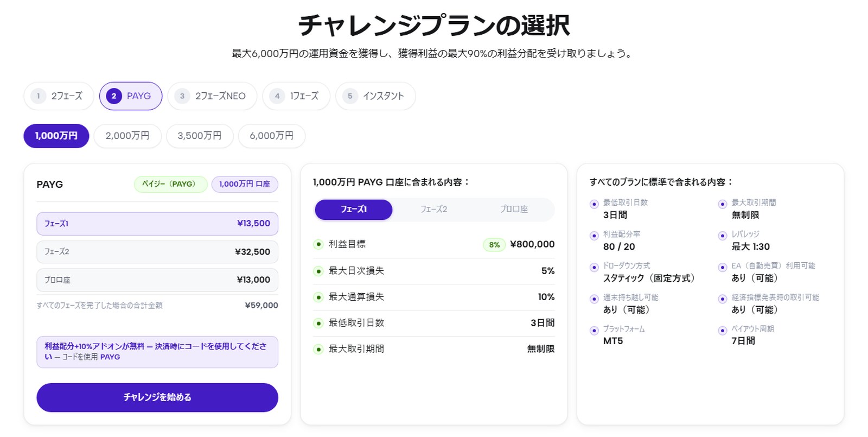This screenshot has width=868, height=437.
Task: Click the green bullet beside 最大通算損失
Action: (x=318, y=297)
